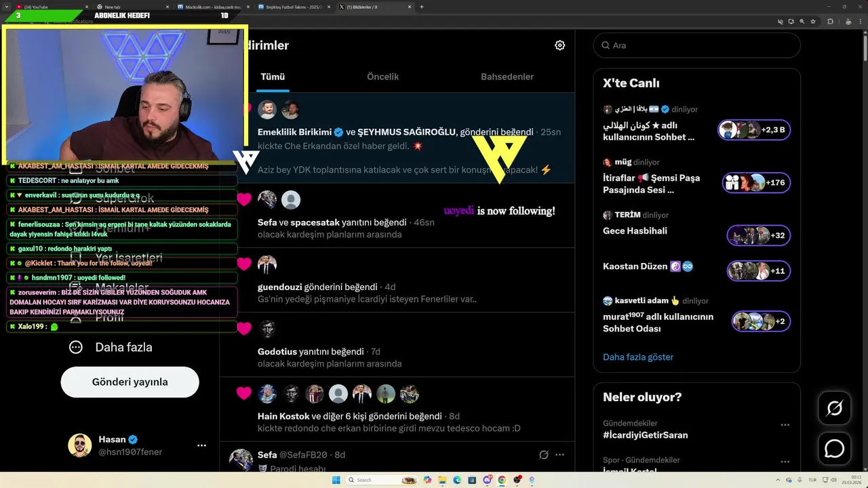868x488 pixels.
Task: Open account options dots beside Hasan
Action: pos(201,445)
